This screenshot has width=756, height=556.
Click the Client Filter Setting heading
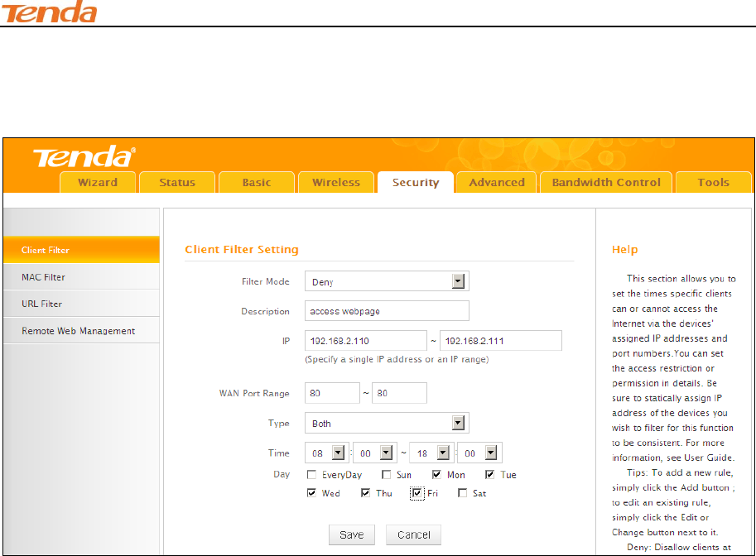click(242, 250)
